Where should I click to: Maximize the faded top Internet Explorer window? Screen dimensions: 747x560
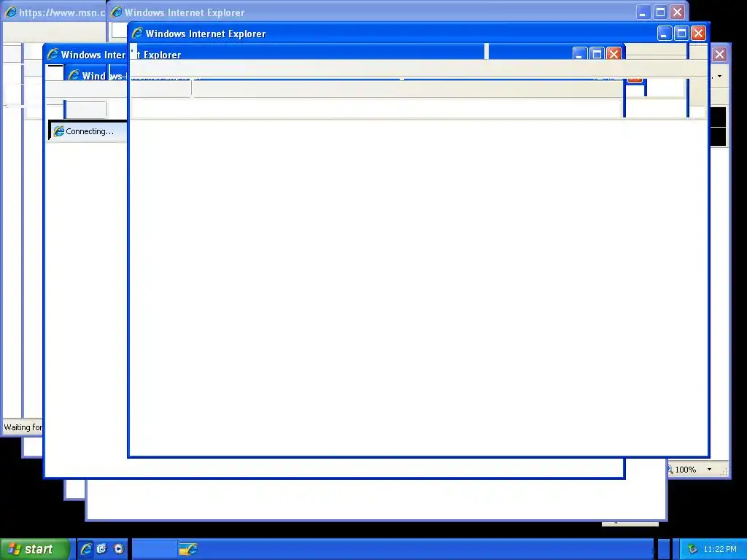click(660, 12)
